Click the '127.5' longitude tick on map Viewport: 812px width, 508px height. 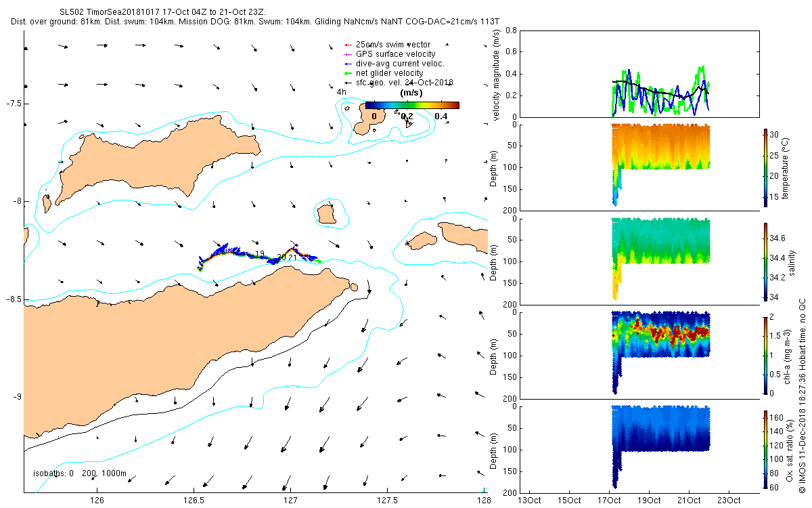point(387,501)
